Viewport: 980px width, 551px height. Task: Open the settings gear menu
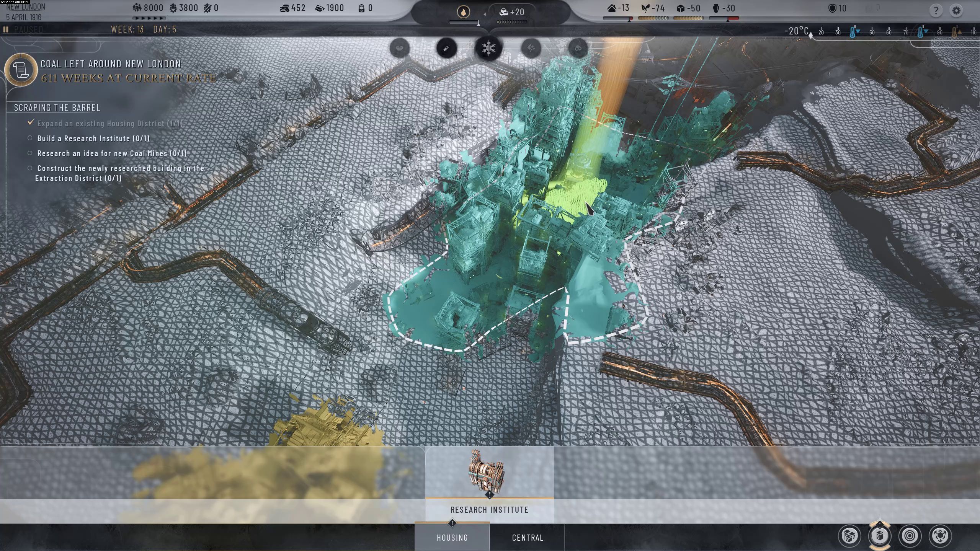(956, 10)
